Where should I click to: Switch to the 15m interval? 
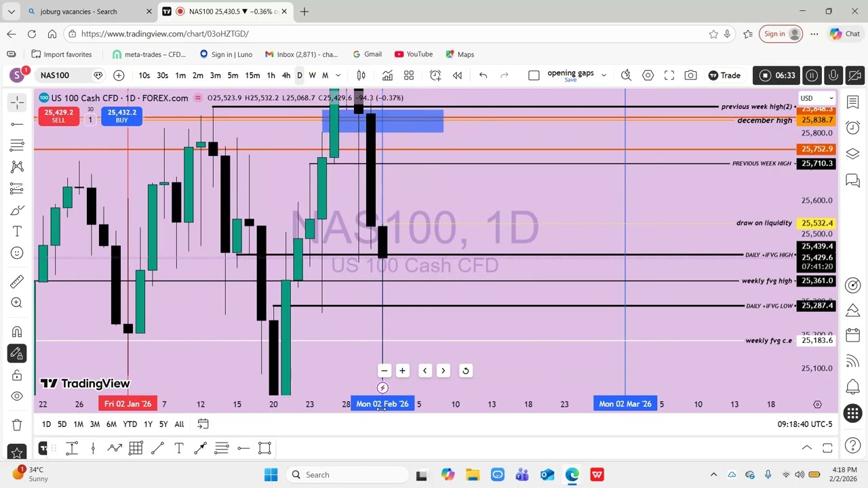252,75
